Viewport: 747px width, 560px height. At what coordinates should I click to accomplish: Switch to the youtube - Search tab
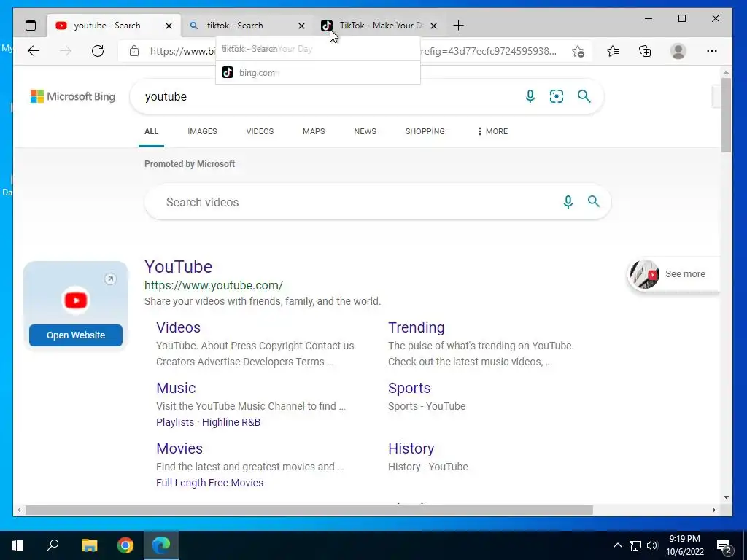[x=107, y=26]
